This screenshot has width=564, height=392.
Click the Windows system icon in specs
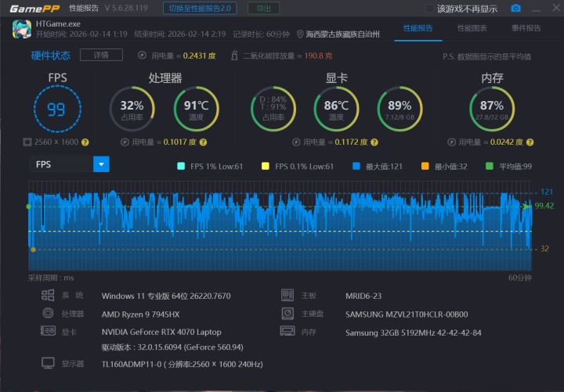[48, 295]
